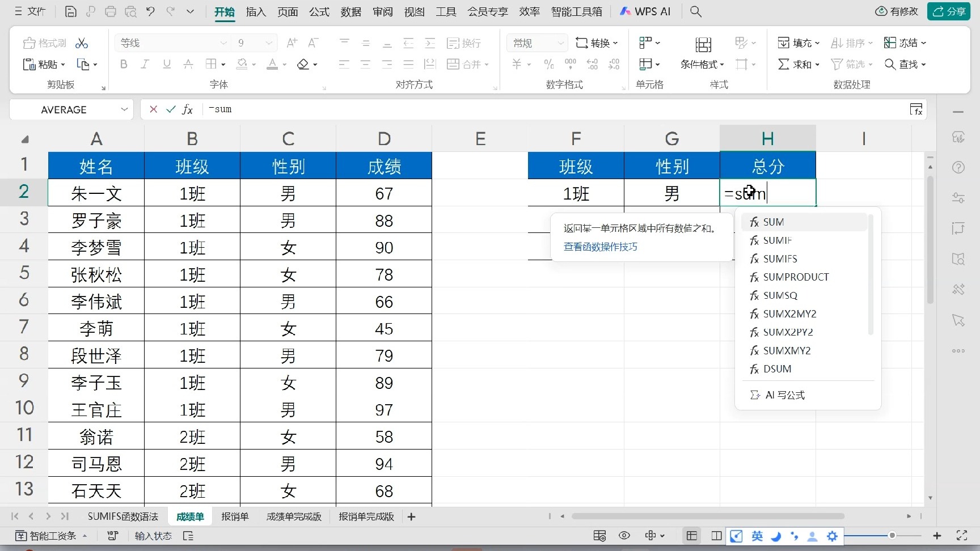Toggle Strikethrough formatting

coord(188,64)
